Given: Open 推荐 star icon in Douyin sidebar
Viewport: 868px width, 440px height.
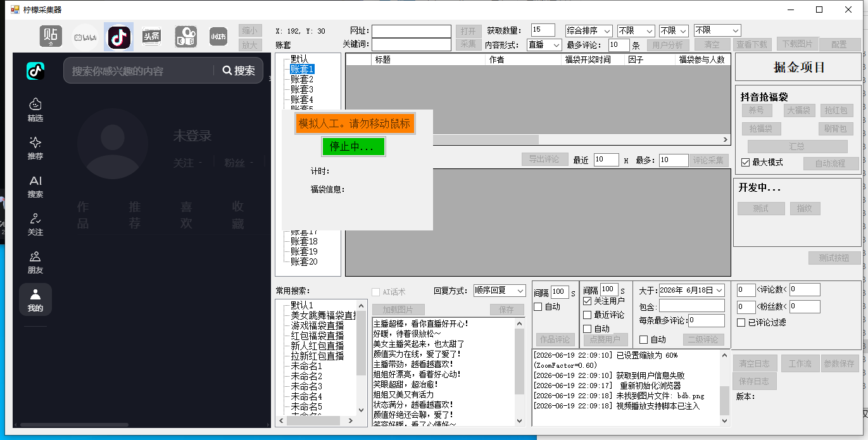Looking at the screenshot, I should [35, 148].
